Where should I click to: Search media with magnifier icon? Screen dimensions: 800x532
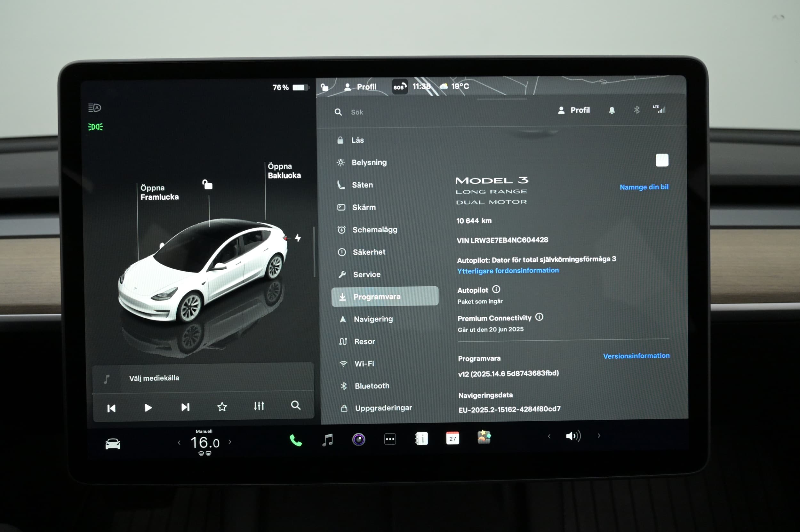click(x=296, y=405)
